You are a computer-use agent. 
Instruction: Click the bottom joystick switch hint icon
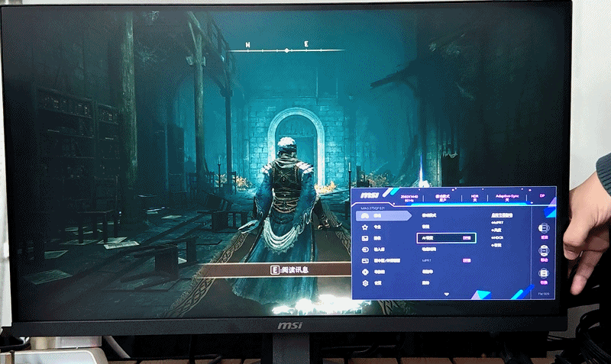click(544, 273)
